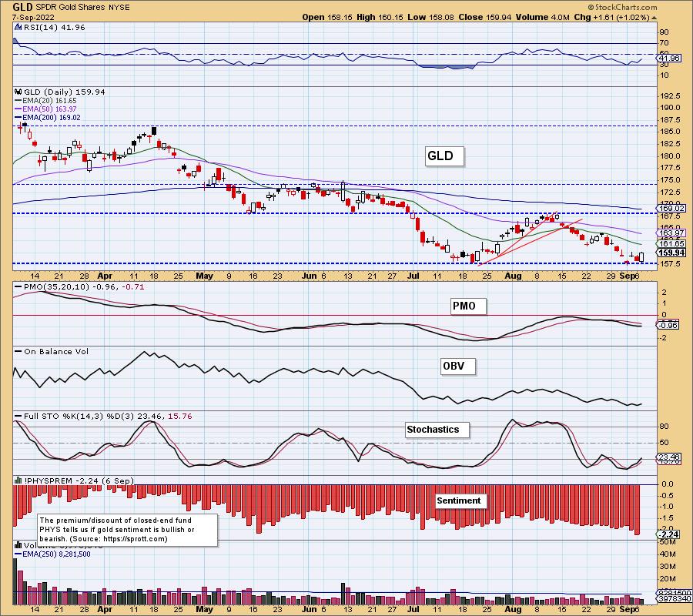Click the 'EMA(20) 161.65' legend entry
Screen dimensions: 693x616
pos(49,101)
